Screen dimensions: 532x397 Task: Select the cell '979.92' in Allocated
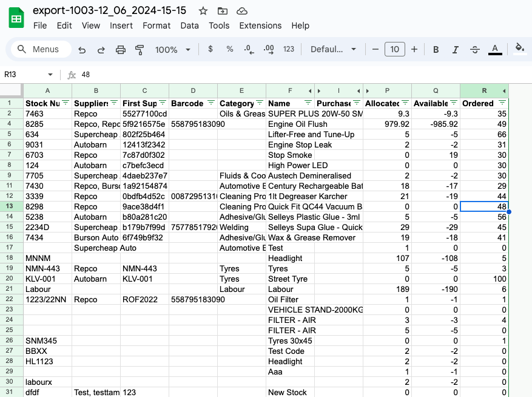[x=387, y=124]
